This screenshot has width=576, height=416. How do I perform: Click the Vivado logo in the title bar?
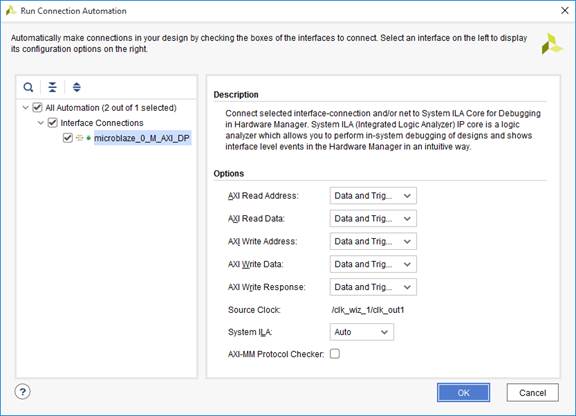click(11, 11)
